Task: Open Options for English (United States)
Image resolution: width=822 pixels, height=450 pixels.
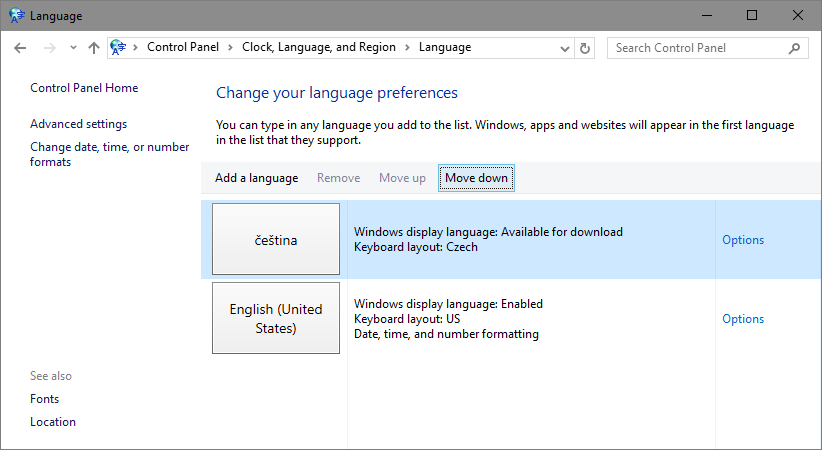Action: pyautogui.click(x=743, y=319)
